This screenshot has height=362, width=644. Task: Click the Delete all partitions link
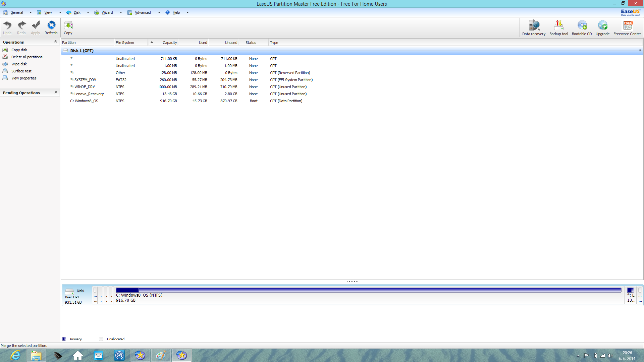coord(27,57)
